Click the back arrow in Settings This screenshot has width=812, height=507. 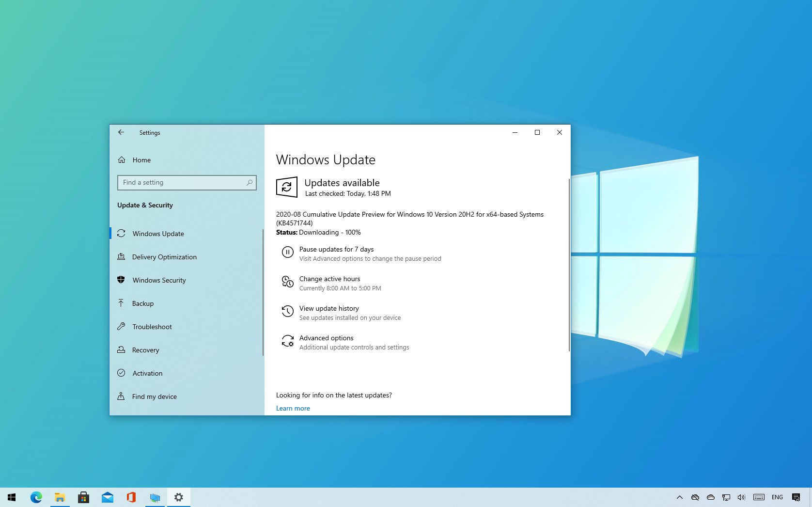121,132
